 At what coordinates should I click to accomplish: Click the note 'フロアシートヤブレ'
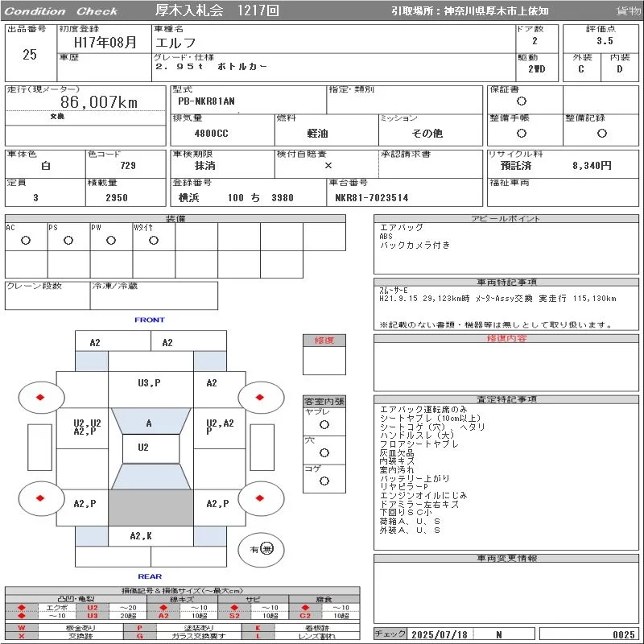(419, 444)
